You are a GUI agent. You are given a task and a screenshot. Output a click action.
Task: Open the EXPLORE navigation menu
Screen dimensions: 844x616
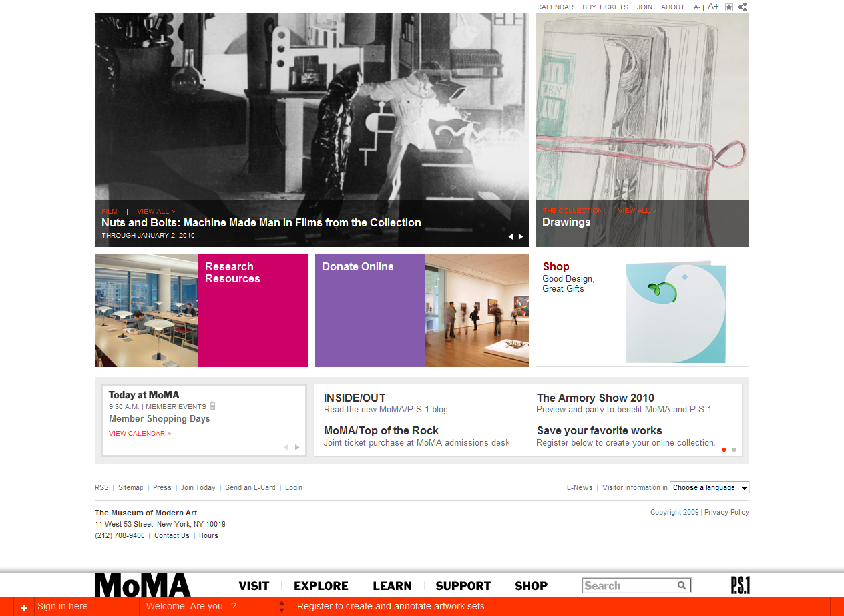(321, 586)
